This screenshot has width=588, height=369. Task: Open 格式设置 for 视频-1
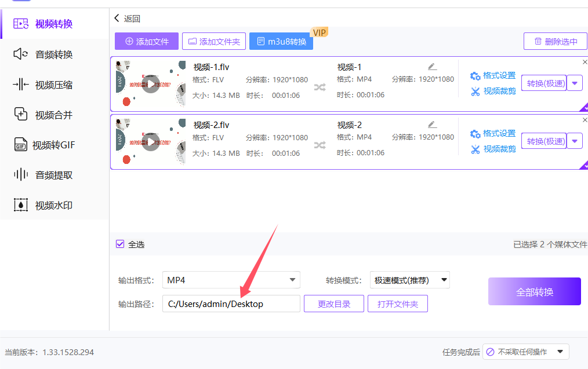point(493,76)
